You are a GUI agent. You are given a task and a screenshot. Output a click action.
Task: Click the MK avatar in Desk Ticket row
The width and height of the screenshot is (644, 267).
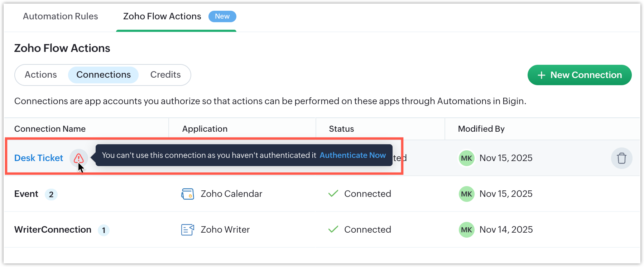click(466, 158)
